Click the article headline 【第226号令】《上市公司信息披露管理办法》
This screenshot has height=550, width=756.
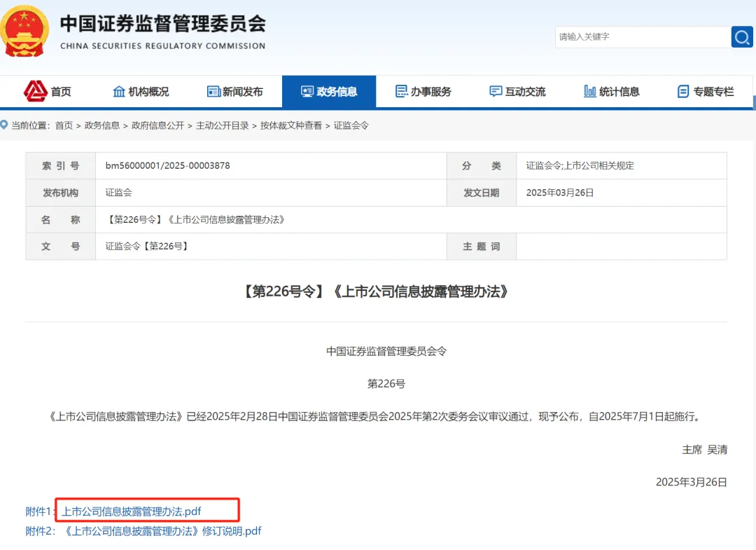pos(376,291)
